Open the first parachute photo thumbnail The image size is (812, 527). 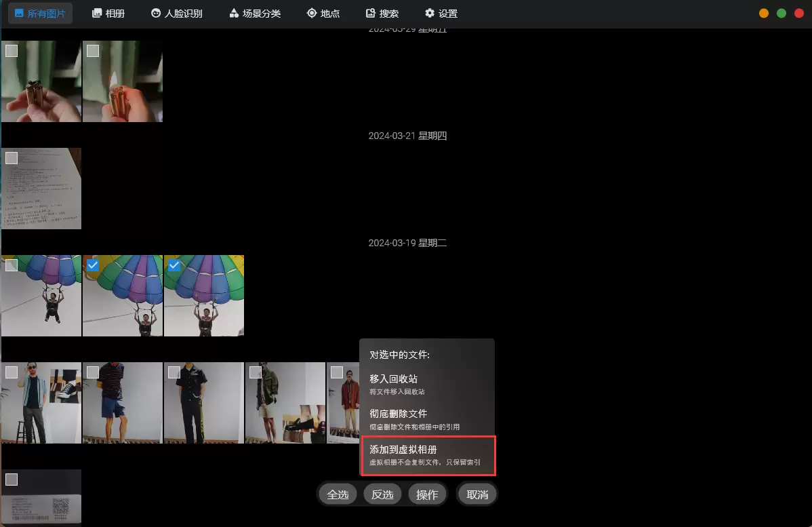click(41, 296)
